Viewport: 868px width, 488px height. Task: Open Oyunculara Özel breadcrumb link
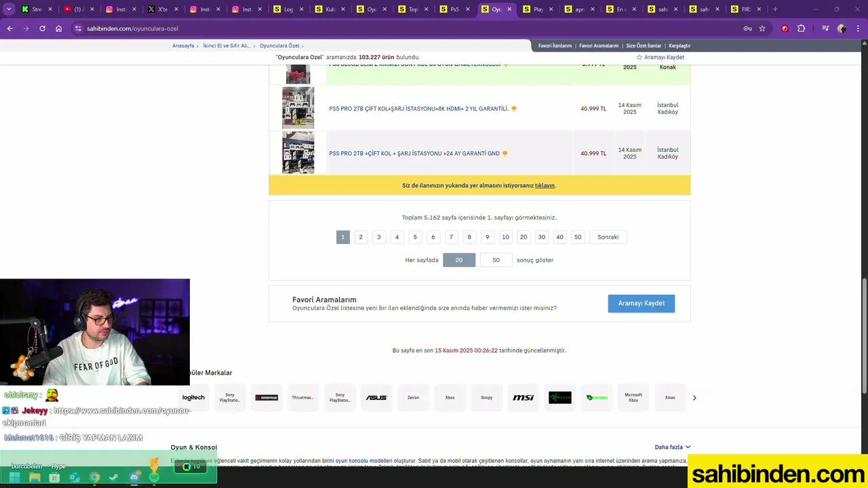pyautogui.click(x=279, y=46)
